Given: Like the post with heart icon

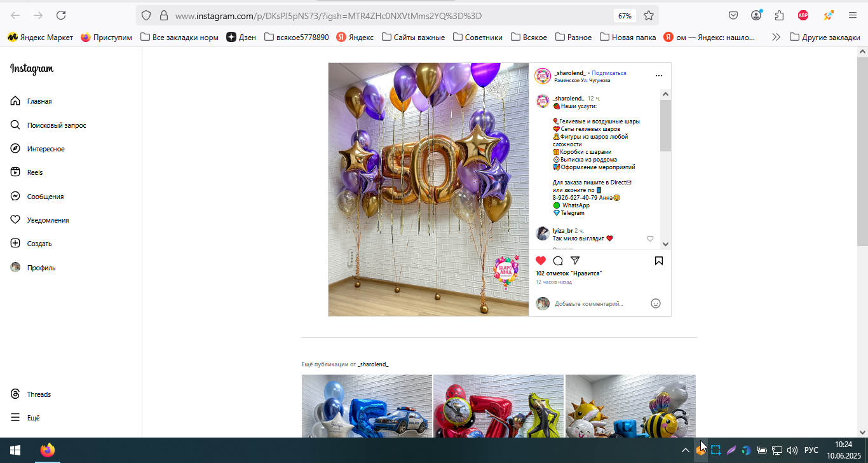Looking at the screenshot, I should [x=541, y=261].
